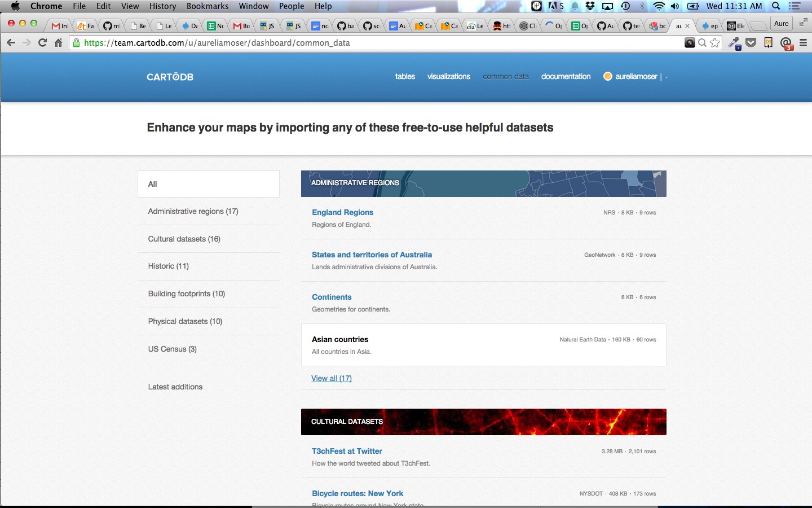Click View all (17) link
The image size is (812, 508).
click(332, 378)
